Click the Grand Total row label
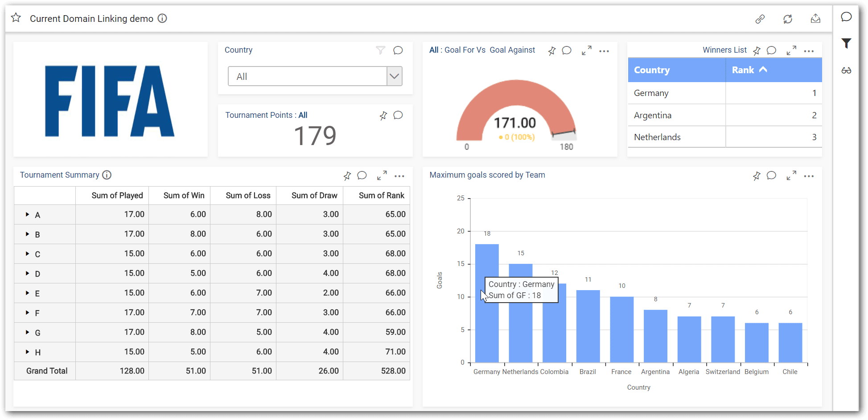 pyautogui.click(x=47, y=371)
